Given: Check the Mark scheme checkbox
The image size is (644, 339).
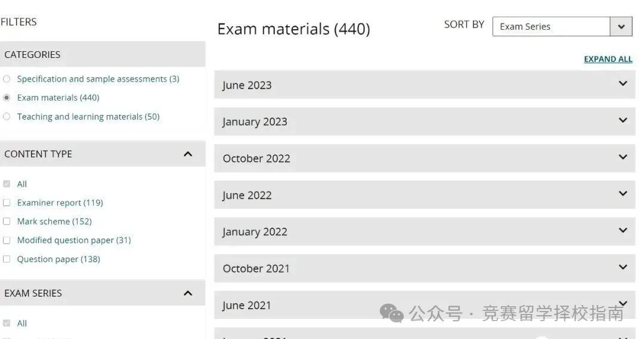Looking at the screenshot, I should point(7,221).
